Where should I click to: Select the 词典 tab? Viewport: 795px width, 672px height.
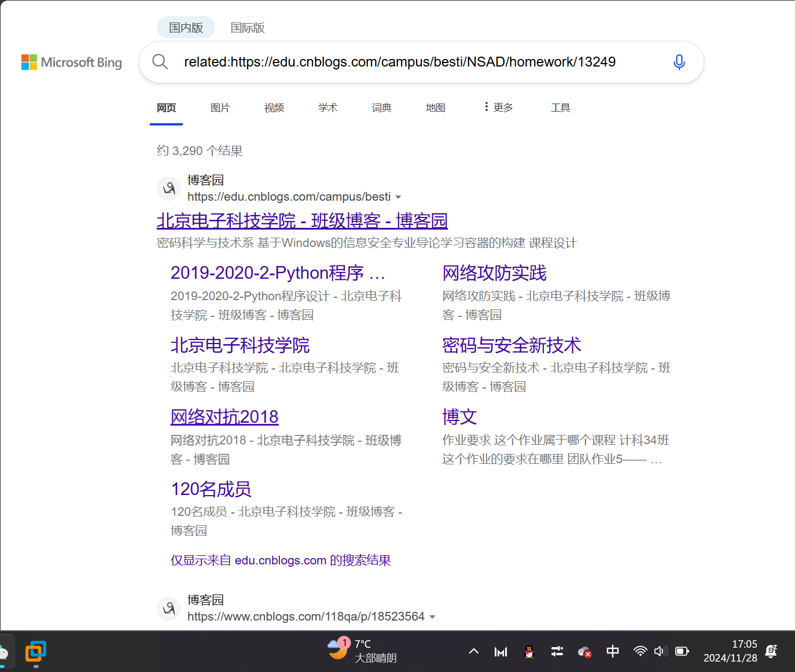point(381,108)
